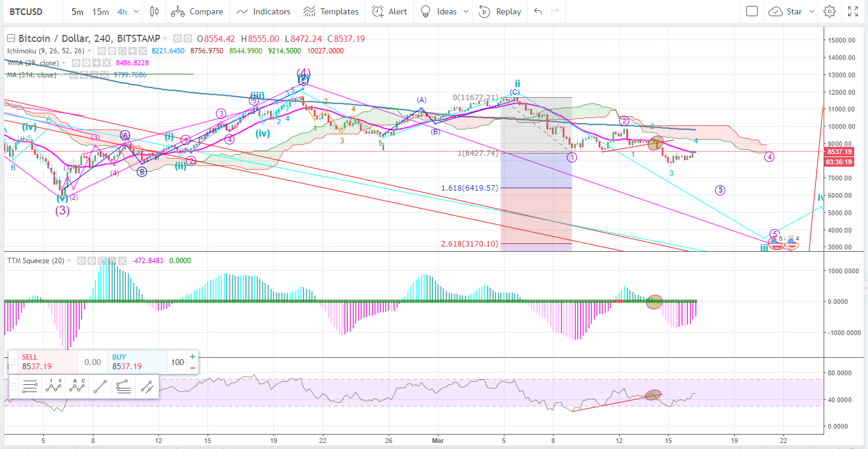Create a new Alert
868x449 pixels.
click(389, 11)
